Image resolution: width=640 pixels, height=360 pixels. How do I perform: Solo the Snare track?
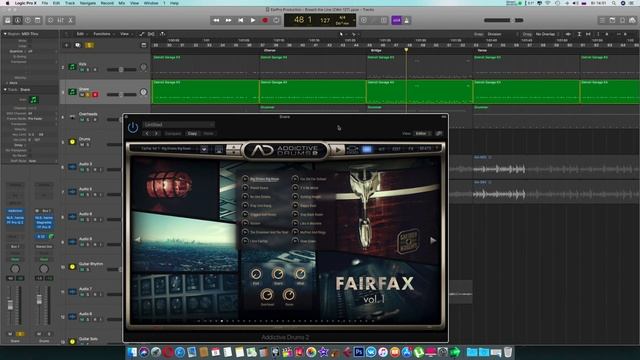(88, 95)
